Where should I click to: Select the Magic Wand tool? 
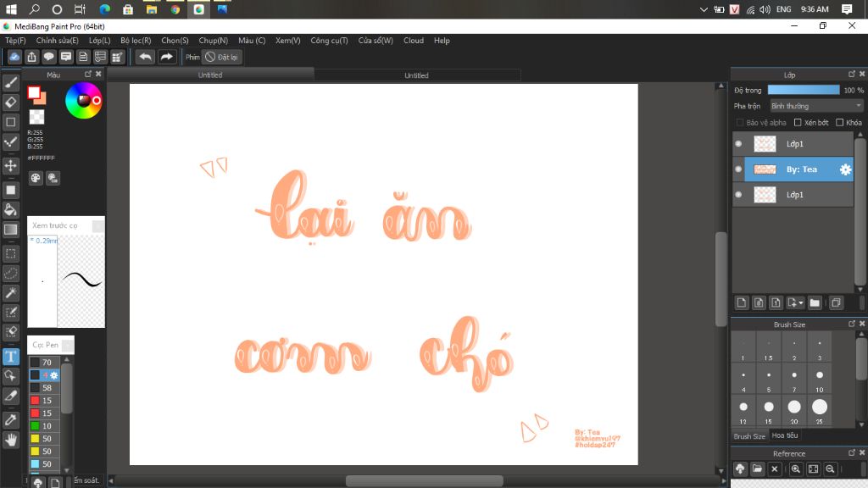tap(10, 292)
